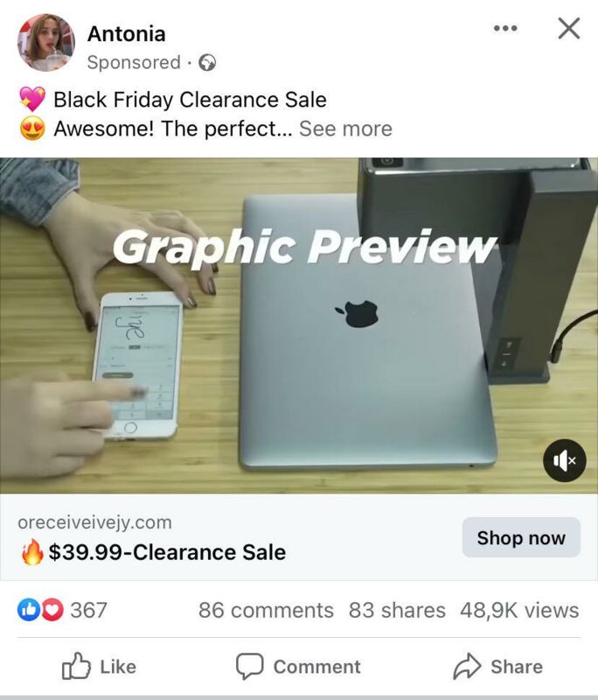Click the Share arrow icon

coord(467,667)
